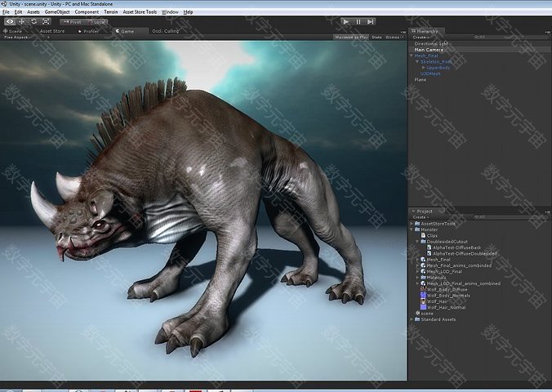The width and height of the screenshot is (552, 392).
Task: Select Directional light in Hierarchy
Action: 431,43
